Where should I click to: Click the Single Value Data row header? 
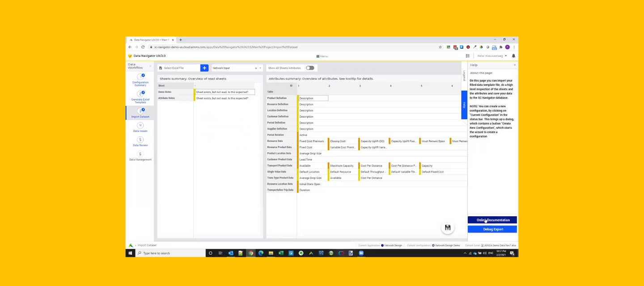281,172
